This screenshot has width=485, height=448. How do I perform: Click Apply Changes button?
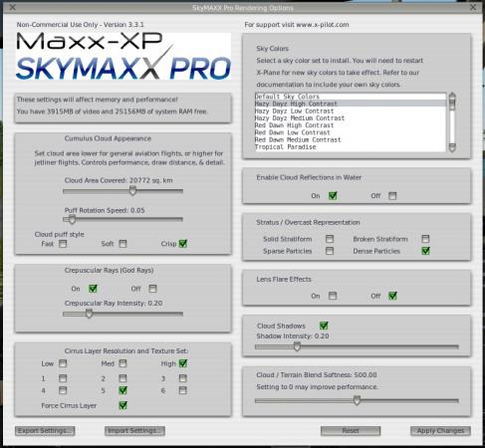click(x=440, y=431)
